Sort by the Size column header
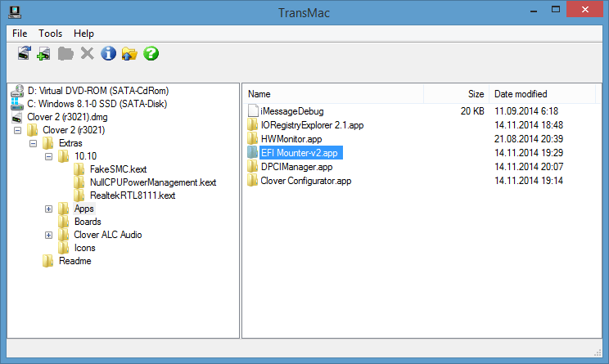 point(456,94)
